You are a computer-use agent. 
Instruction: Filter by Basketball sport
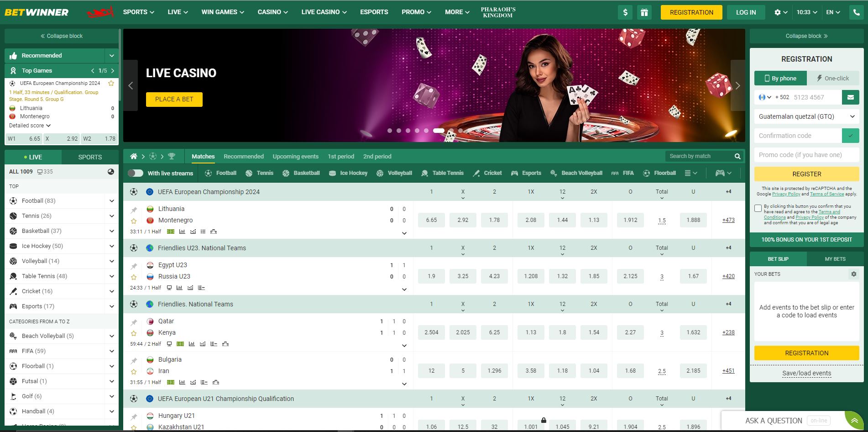coord(301,173)
